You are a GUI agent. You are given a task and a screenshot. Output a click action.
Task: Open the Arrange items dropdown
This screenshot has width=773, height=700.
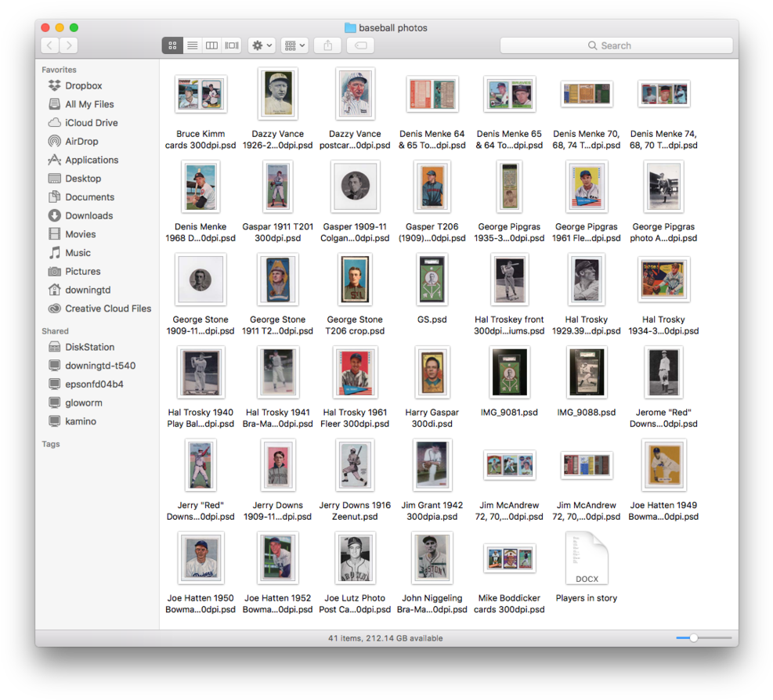click(295, 46)
